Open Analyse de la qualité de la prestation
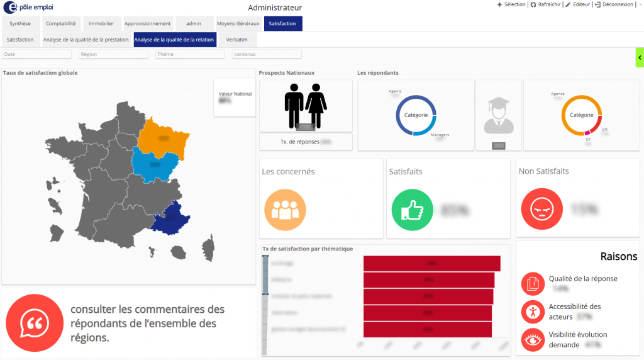Screen dimensions: 644x360 point(86,40)
